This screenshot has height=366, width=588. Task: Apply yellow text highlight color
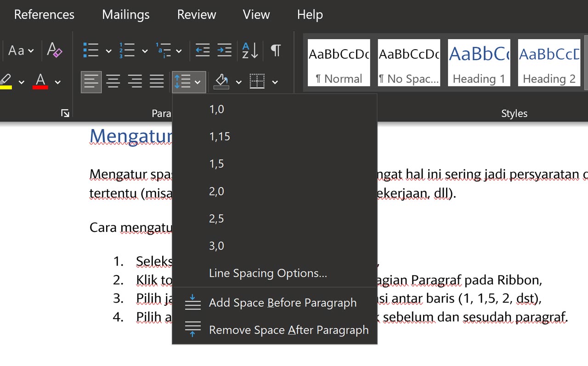point(6,81)
